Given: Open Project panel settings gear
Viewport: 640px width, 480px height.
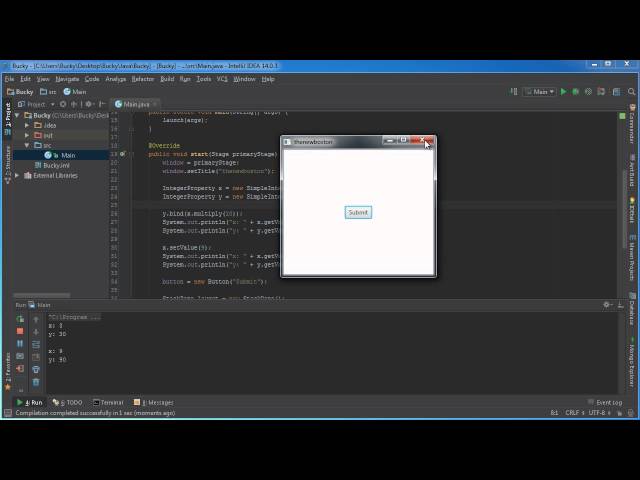Looking at the screenshot, I should [x=88, y=104].
